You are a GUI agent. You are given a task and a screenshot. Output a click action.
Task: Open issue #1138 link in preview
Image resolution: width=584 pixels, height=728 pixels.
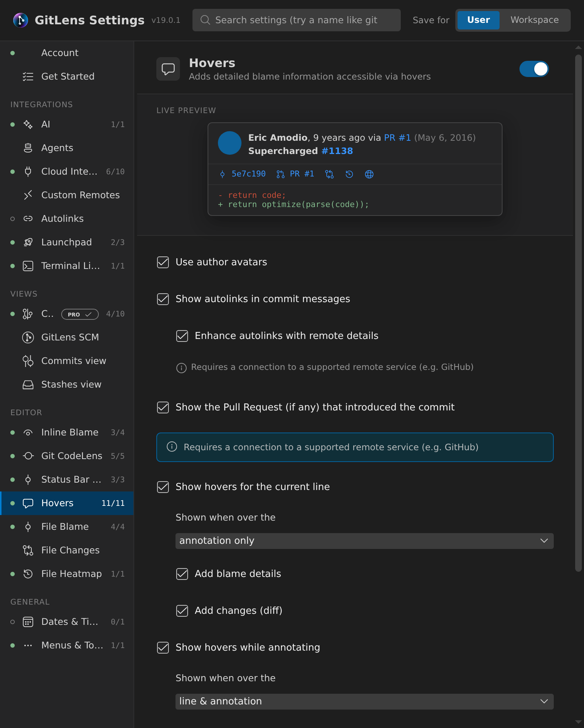(337, 151)
